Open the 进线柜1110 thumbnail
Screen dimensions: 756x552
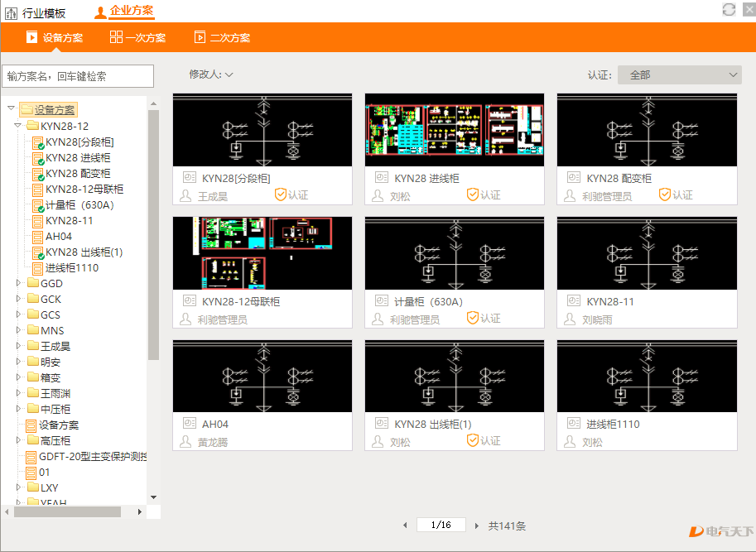pyautogui.click(x=647, y=377)
